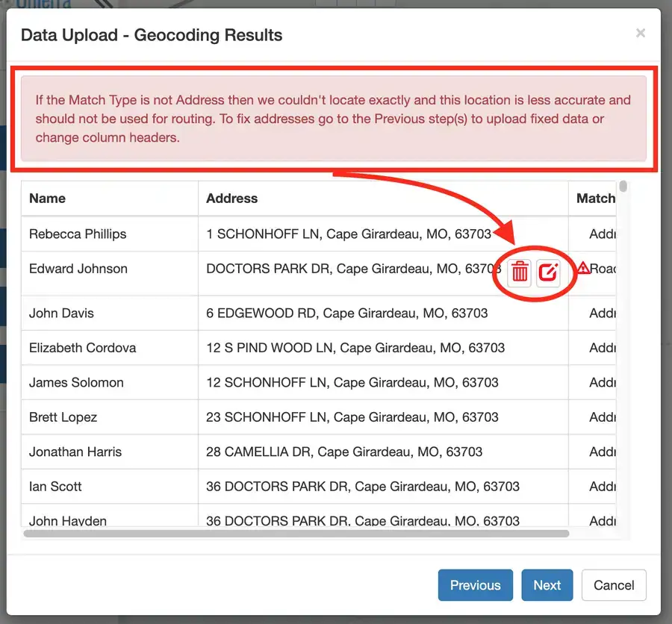The width and height of the screenshot is (672, 624).
Task: Click the horizontal scrollbar under the table
Action: point(296,534)
